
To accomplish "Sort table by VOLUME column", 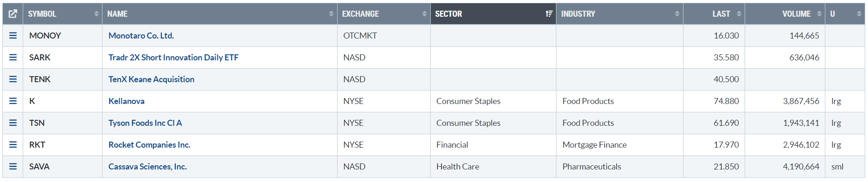I will click(x=785, y=14).
